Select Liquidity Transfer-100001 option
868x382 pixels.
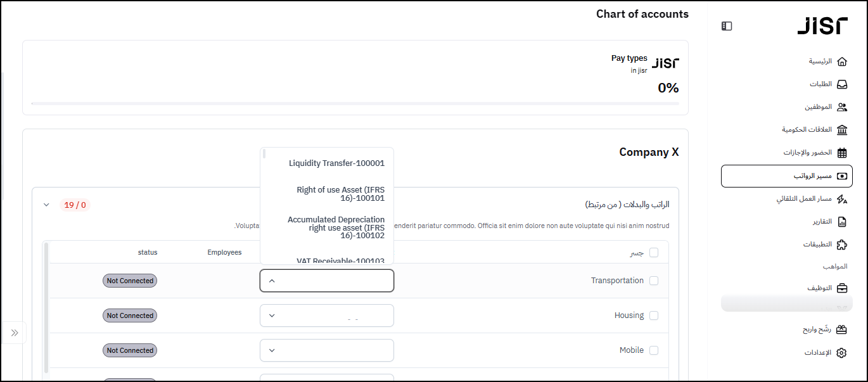tap(336, 163)
